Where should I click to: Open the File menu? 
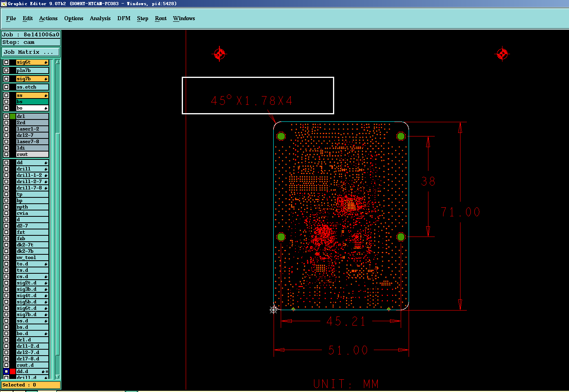click(11, 19)
